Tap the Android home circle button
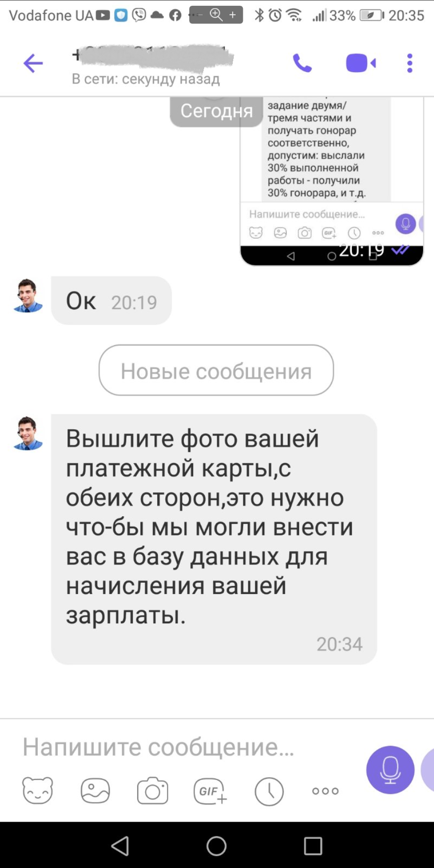 (216, 846)
